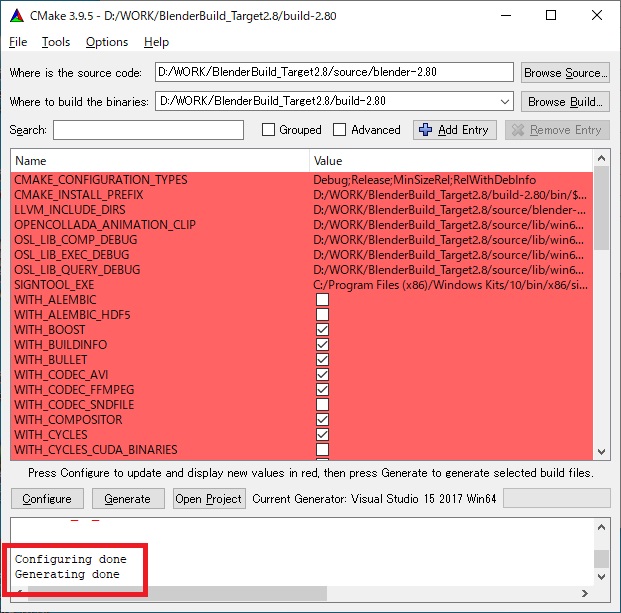Minimize the CMake window
Image resolution: width=621 pixels, height=613 pixels.
tap(506, 15)
